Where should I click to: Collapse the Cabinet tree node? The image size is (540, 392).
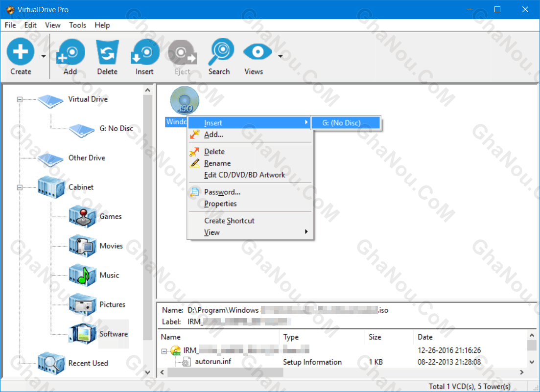(20, 187)
